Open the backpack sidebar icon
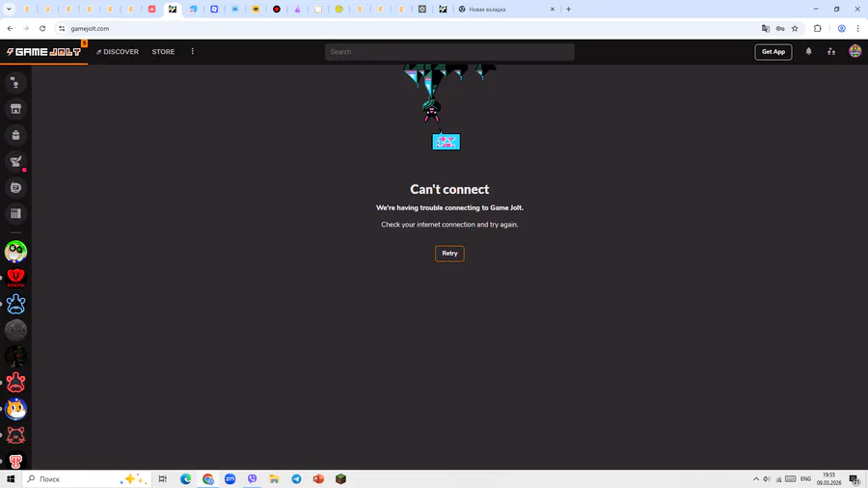868x488 pixels. [x=15, y=135]
